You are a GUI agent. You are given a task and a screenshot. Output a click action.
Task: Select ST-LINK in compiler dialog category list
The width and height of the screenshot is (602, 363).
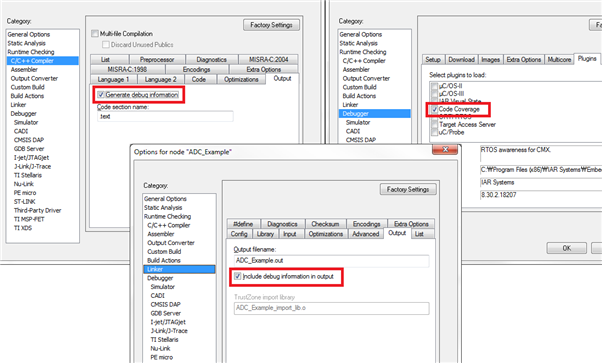[25, 201]
